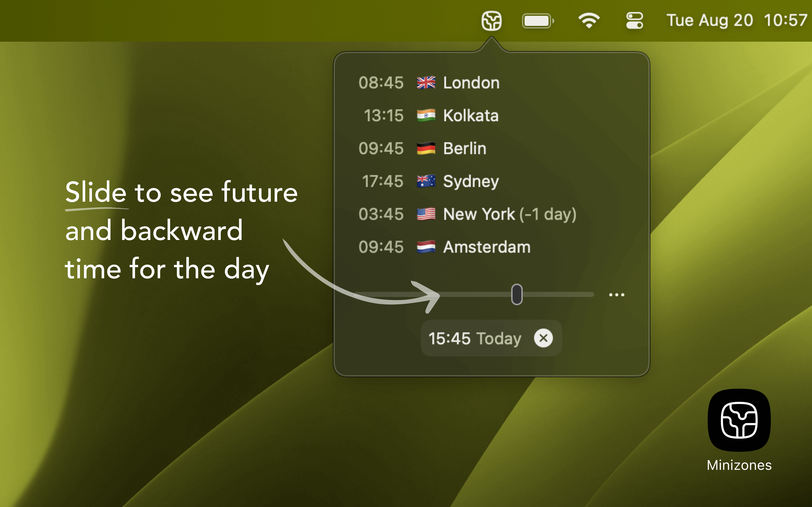Click the time slider handle

pyautogui.click(x=517, y=294)
